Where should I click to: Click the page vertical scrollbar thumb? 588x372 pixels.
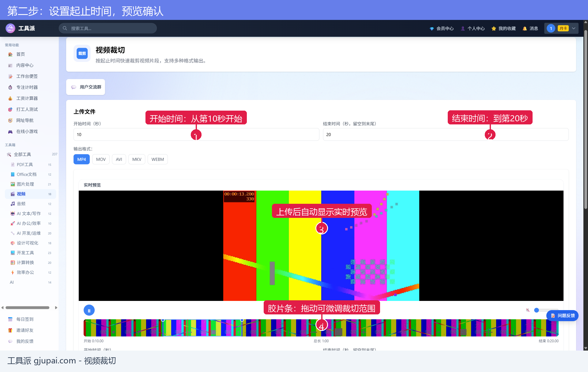586,120
